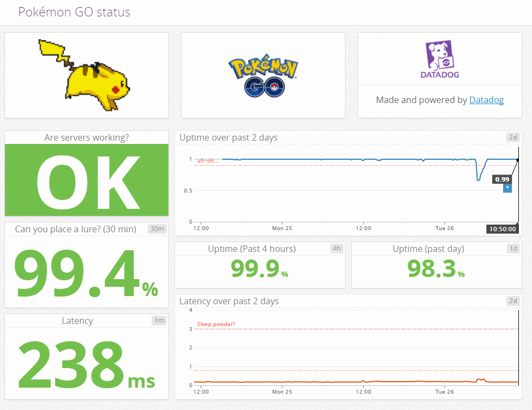Click the 30m badge on lure widget

coord(157,229)
